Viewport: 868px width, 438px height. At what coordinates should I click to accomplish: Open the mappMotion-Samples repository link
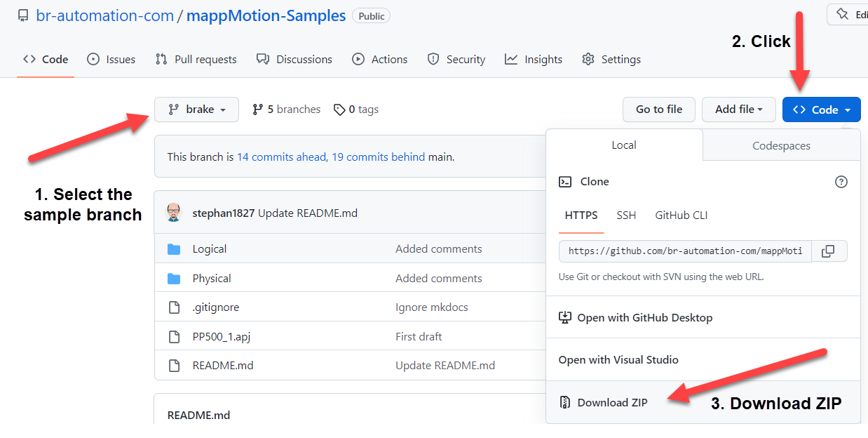coord(266,15)
